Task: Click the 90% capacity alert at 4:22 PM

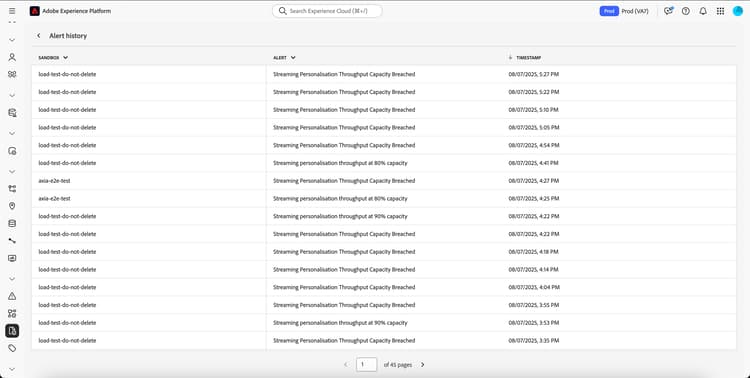Action: click(340, 216)
